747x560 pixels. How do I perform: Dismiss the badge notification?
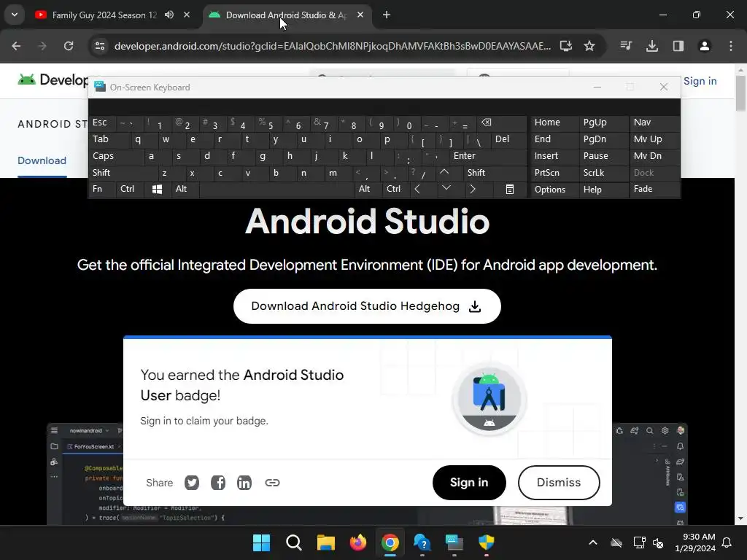coord(559,483)
